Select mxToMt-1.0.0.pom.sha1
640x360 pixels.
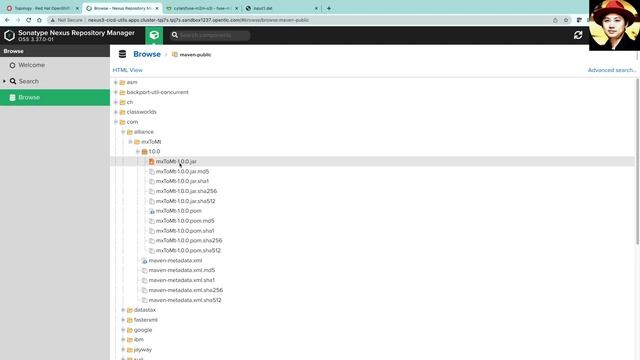tap(185, 231)
